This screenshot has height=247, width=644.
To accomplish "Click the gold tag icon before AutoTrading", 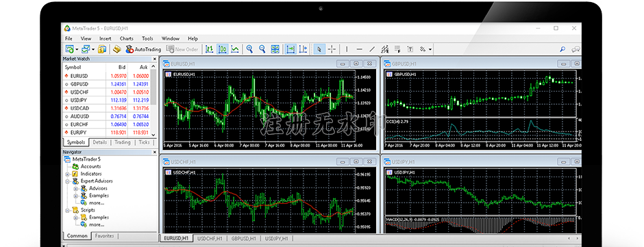I will pos(117,49).
